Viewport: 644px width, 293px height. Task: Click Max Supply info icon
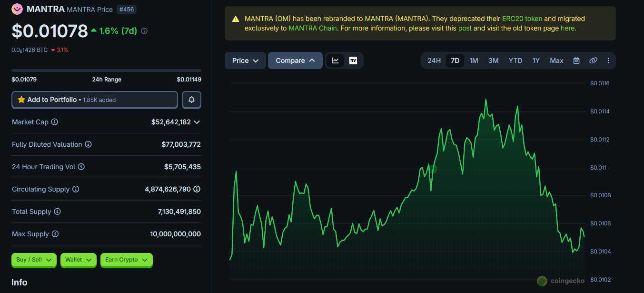click(x=55, y=234)
